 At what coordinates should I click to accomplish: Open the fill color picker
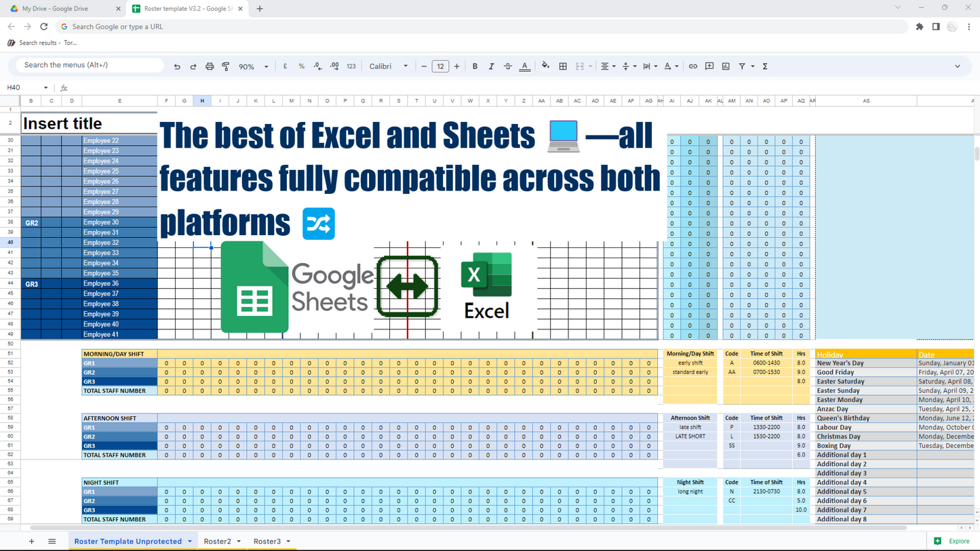(x=545, y=66)
